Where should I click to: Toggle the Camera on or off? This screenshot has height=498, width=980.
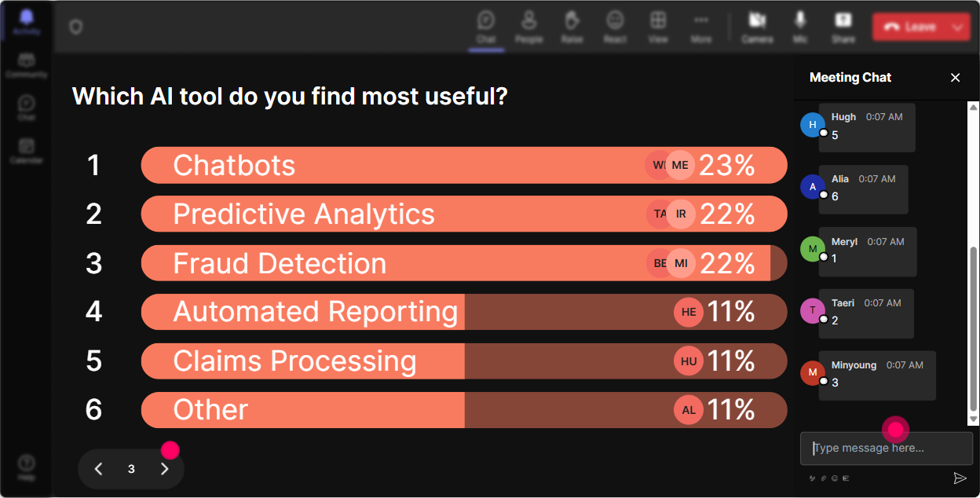758,27
